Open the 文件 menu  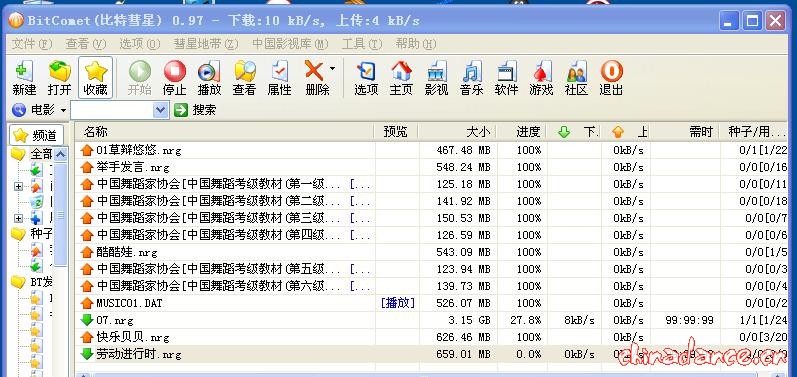click(x=32, y=44)
